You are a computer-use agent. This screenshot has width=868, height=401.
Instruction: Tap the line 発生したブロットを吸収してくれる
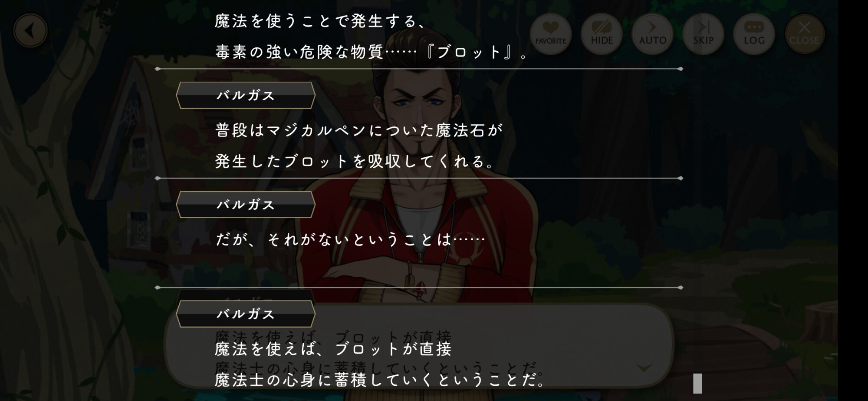(354, 161)
